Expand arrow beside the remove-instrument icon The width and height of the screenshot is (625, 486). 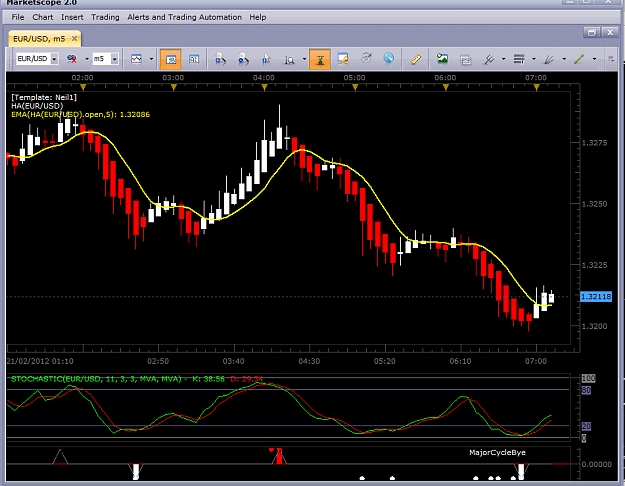click(87, 59)
